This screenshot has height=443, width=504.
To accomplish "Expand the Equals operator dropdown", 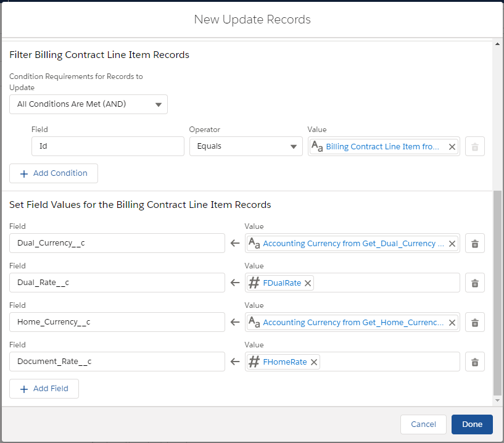I will 246,146.
